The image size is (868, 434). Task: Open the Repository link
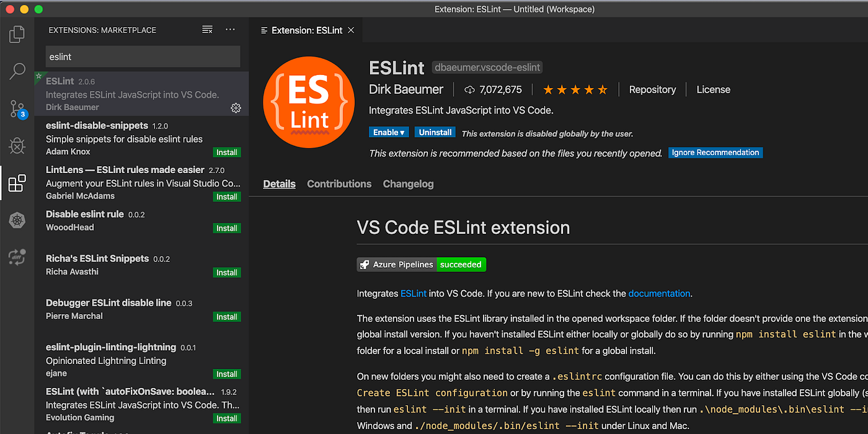(x=652, y=90)
